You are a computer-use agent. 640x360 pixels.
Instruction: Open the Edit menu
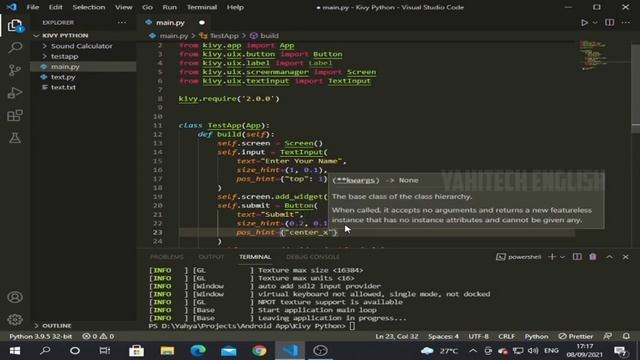pyautogui.click(x=56, y=7)
